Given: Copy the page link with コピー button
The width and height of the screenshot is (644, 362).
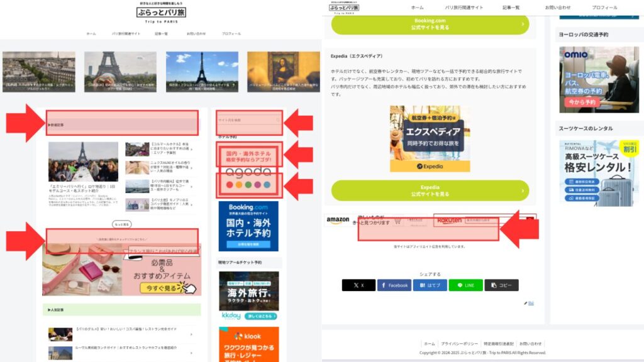Looking at the screenshot, I should [501, 285].
